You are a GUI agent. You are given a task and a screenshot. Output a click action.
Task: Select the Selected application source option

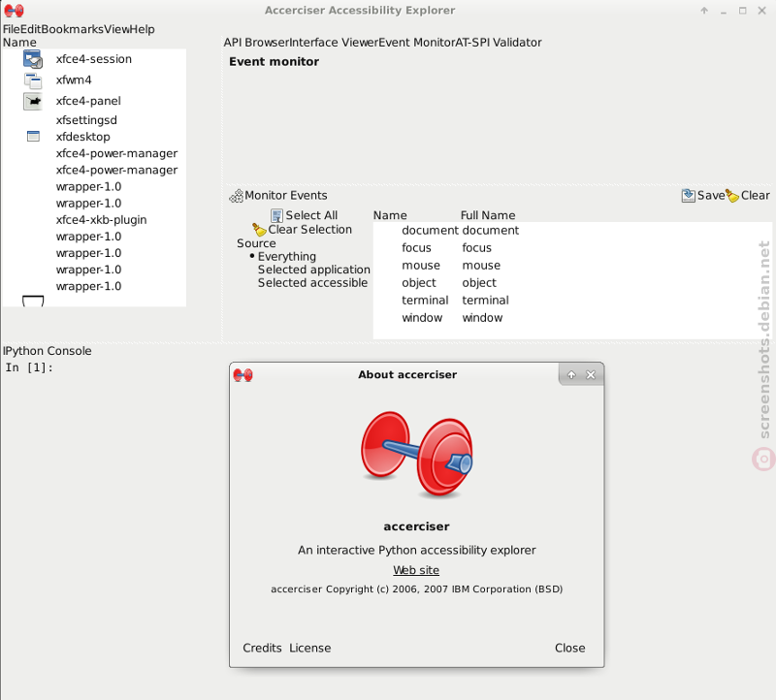pyautogui.click(x=313, y=270)
